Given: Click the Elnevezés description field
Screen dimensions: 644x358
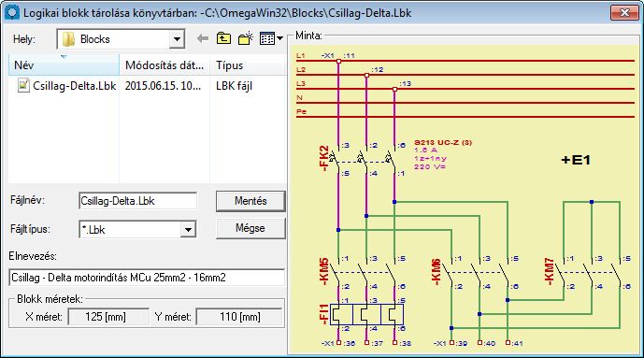Looking at the screenshot, I should coord(147,278).
